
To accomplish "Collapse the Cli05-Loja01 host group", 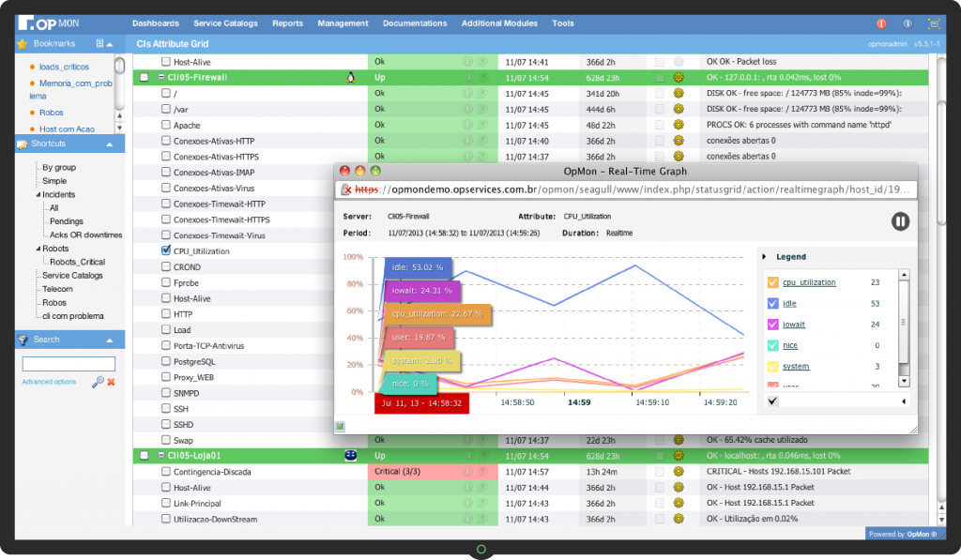I will tap(161, 455).
